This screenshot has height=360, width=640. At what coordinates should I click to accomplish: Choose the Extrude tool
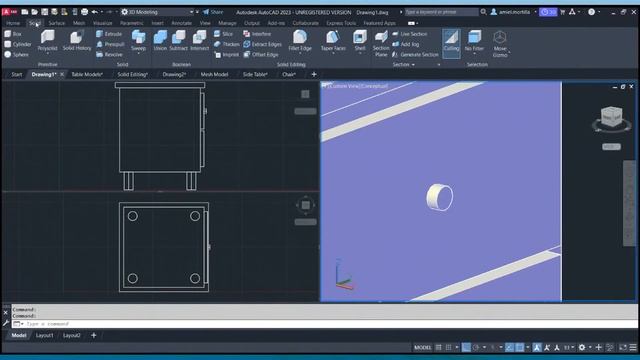click(109, 34)
